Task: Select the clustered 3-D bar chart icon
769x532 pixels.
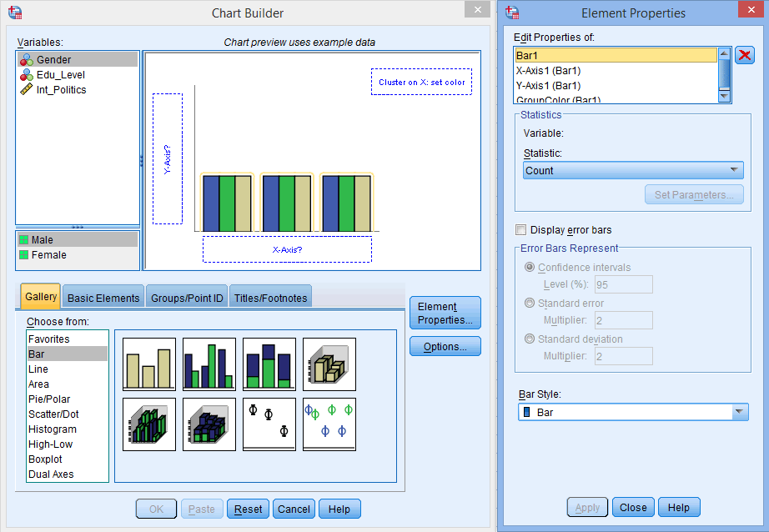Action: point(148,424)
